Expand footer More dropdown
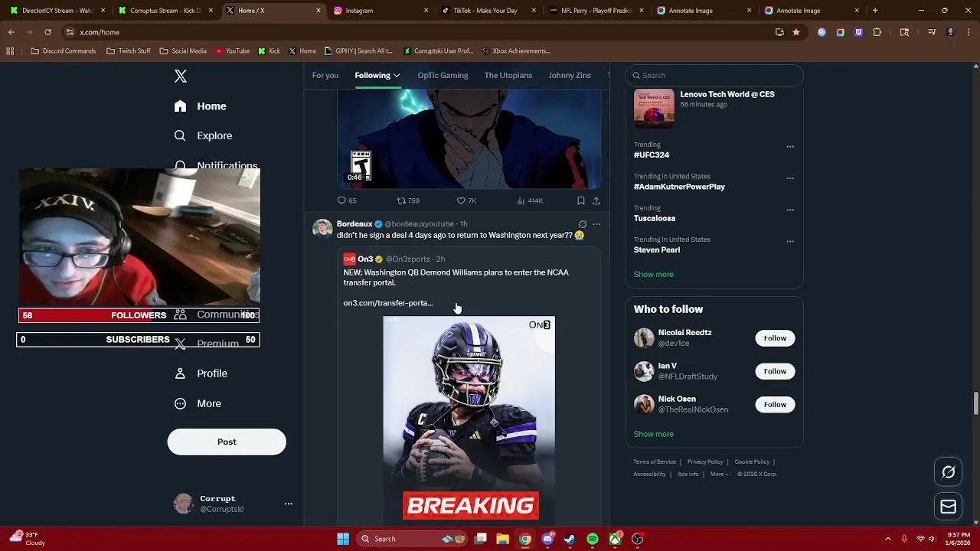 [719, 474]
